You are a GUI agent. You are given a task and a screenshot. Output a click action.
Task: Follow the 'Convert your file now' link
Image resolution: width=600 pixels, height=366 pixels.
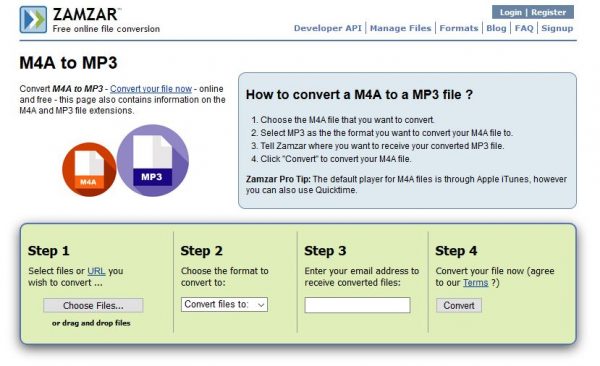(151, 89)
